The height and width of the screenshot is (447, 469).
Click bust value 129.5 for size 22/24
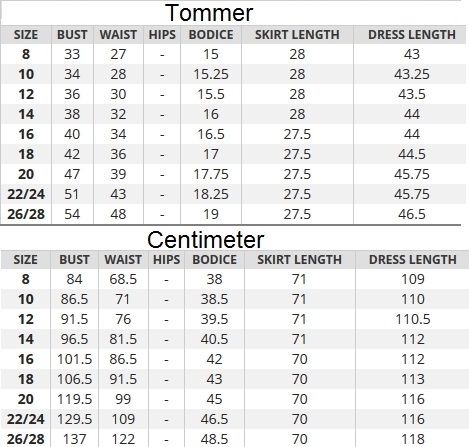click(x=74, y=419)
